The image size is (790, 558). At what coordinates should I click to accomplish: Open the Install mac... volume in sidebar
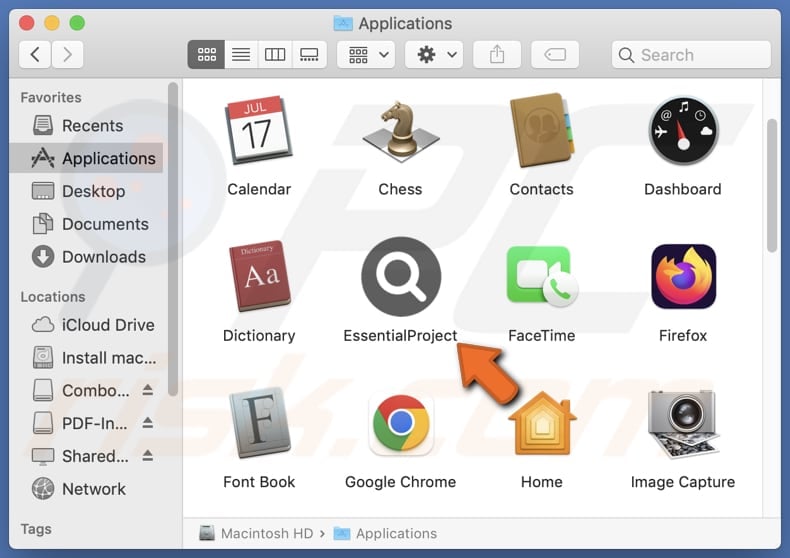(86, 358)
